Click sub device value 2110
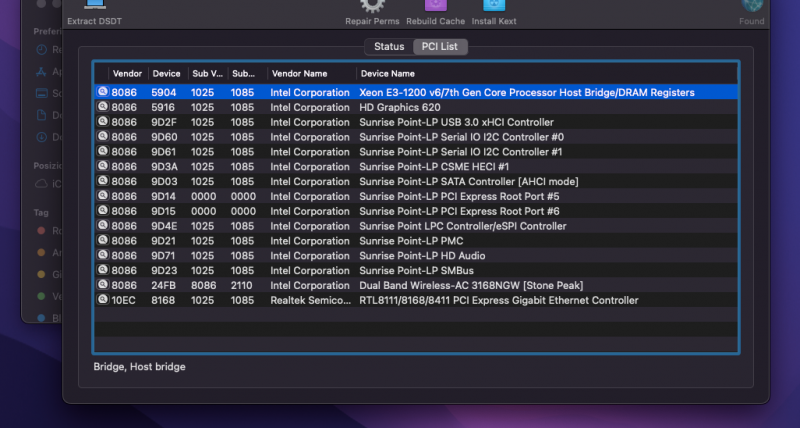The image size is (800, 428). (x=241, y=285)
